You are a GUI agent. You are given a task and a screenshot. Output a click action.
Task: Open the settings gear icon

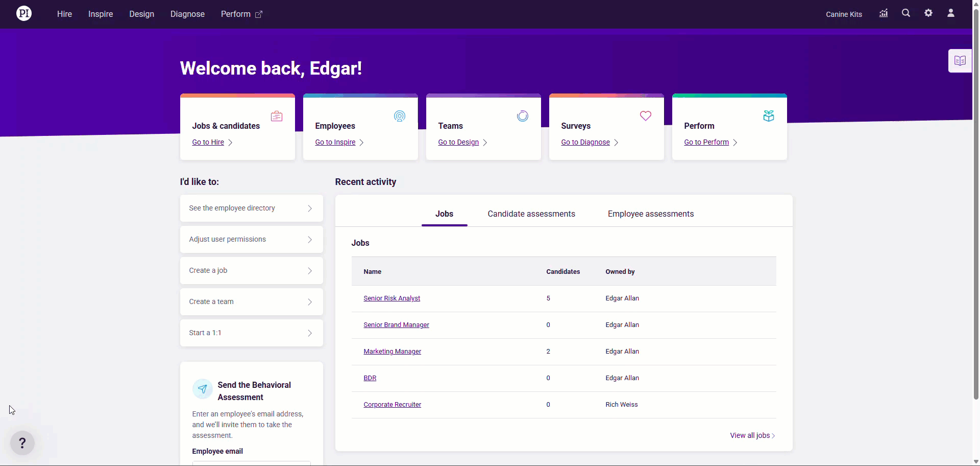click(928, 13)
